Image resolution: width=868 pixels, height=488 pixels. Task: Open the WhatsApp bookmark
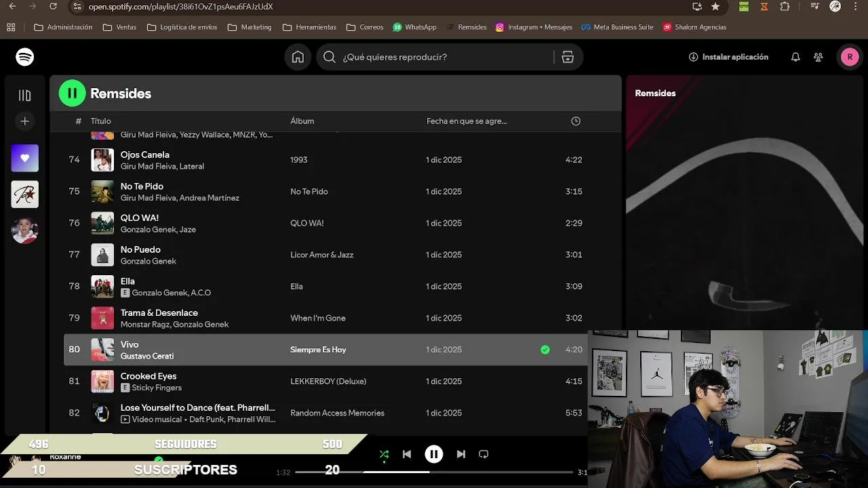point(414,27)
